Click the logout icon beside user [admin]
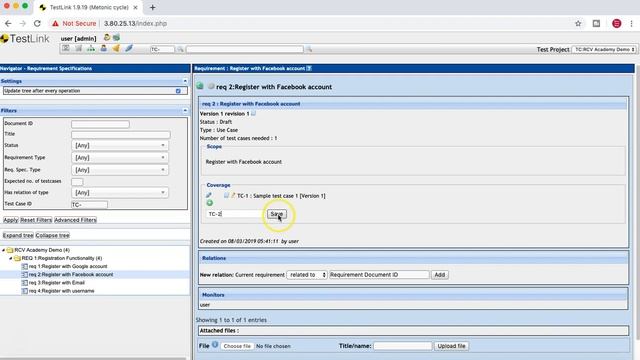 click(116, 38)
